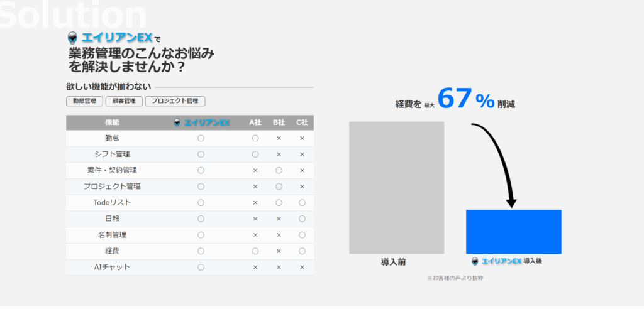
Task: Click the 業務管理のこんなお悩み headline
Action: click(142, 54)
